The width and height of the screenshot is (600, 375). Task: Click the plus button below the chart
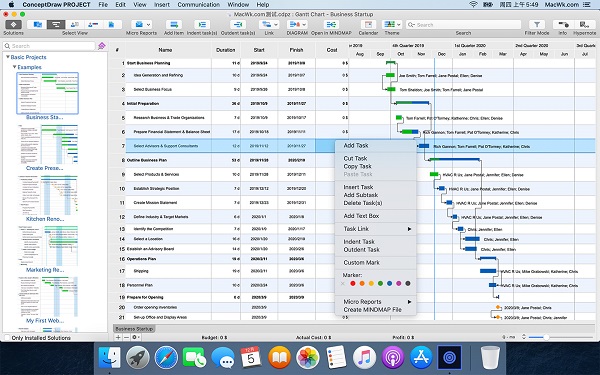[x=118, y=337]
